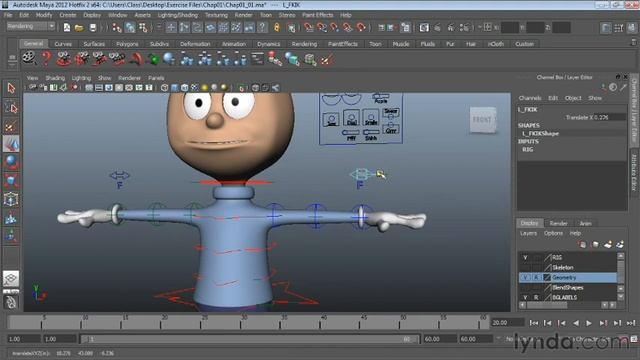Click the blue sphere shelf icon
640x360 pixels.
point(169,59)
